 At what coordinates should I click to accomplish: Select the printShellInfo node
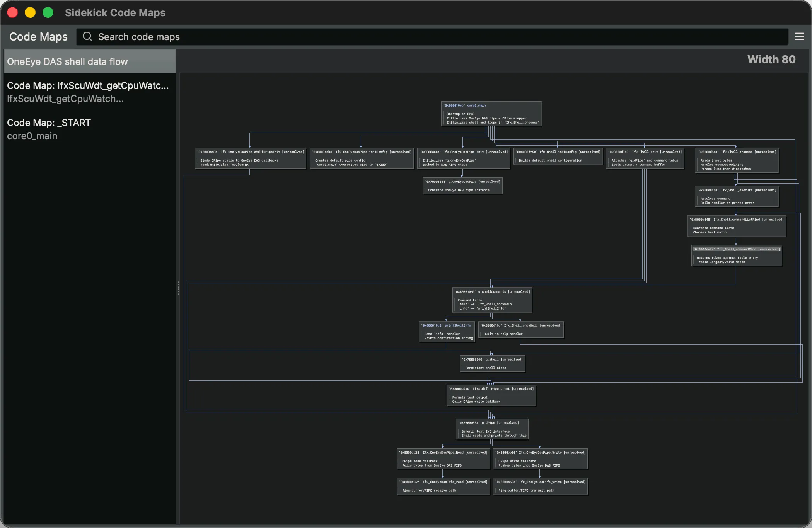pyautogui.click(x=447, y=332)
